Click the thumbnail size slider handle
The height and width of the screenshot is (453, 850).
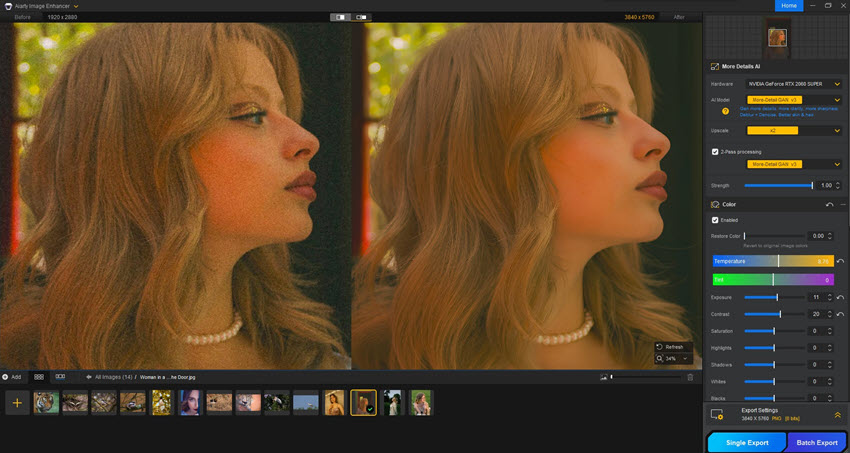[x=611, y=377]
